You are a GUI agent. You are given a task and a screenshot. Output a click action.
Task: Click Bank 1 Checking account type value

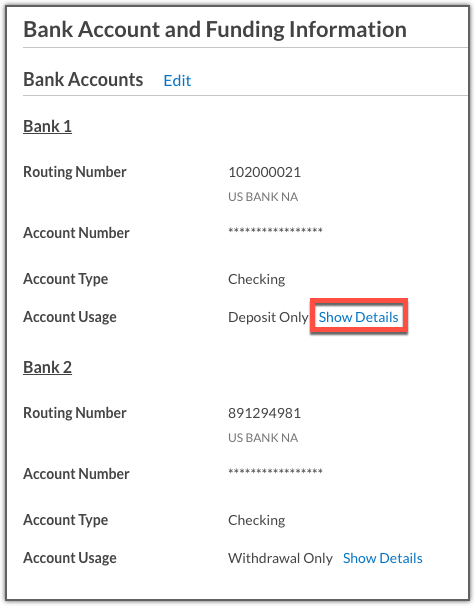[x=257, y=279]
